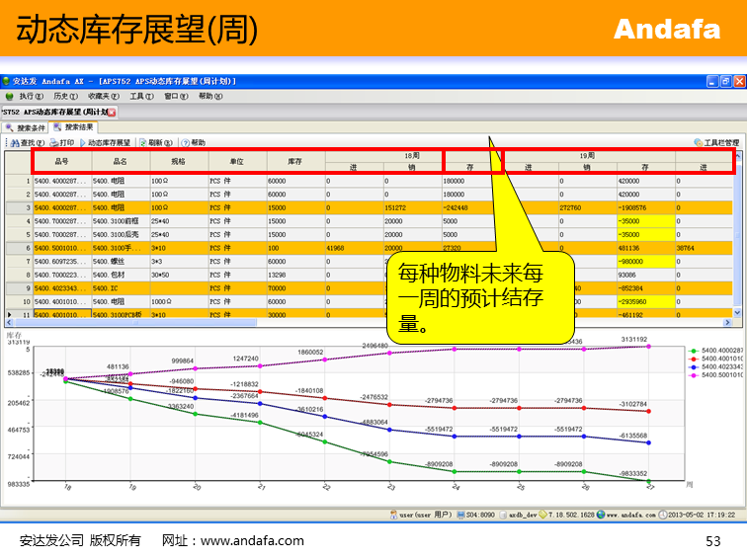Close the APS752 document tab
The width and height of the screenshot is (747, 560).
coord(112,113)
